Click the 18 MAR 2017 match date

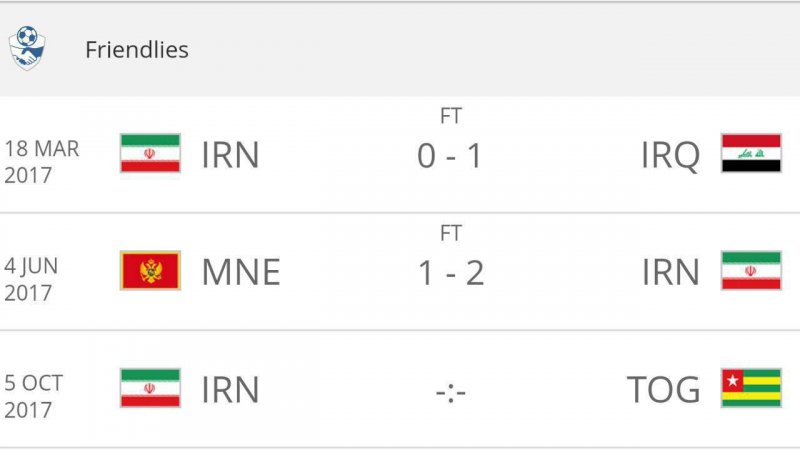(x=42, y=161)
